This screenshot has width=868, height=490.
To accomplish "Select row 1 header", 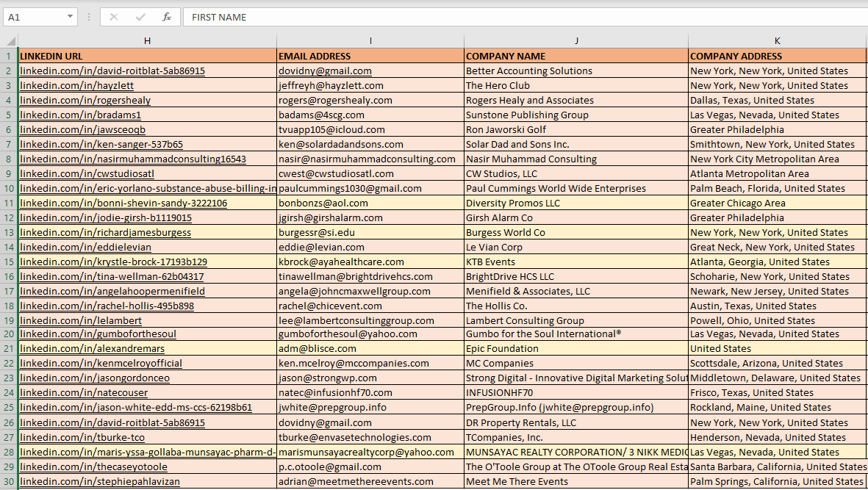I will pyautogui.click(x=9, y=56).
